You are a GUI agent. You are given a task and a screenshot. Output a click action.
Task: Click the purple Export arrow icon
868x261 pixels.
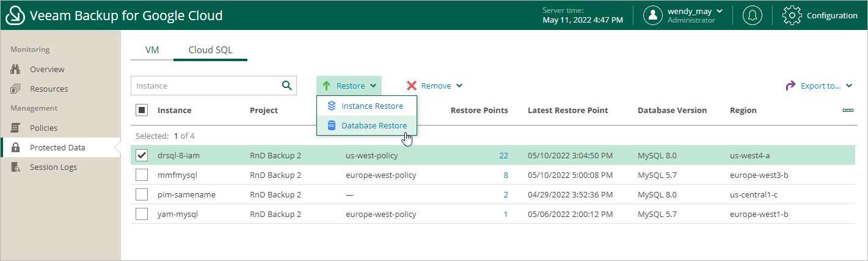click(x=790, y=86)
